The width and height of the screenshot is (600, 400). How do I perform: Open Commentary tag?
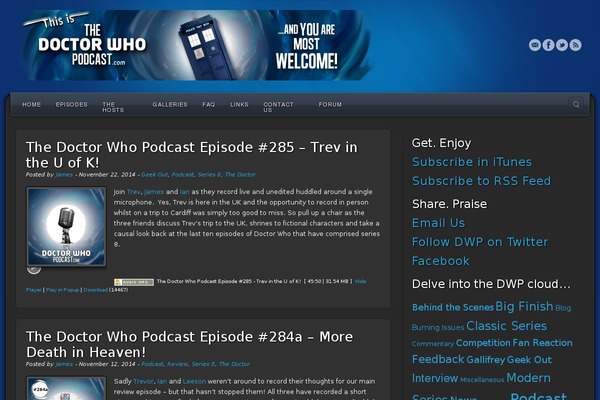[433, 344]
